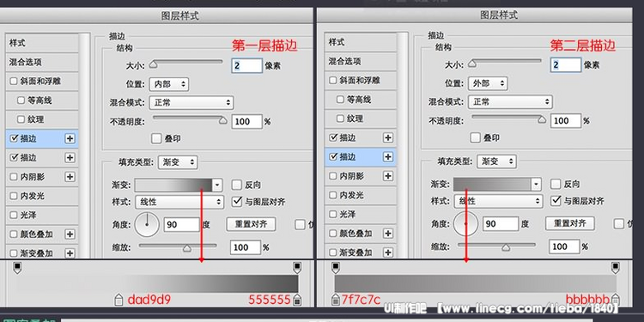The height and width of the screenshot is (322, 644).
Task: Click plus icon next to 渐变叠加, left dialog
Action: click(70, 253)
